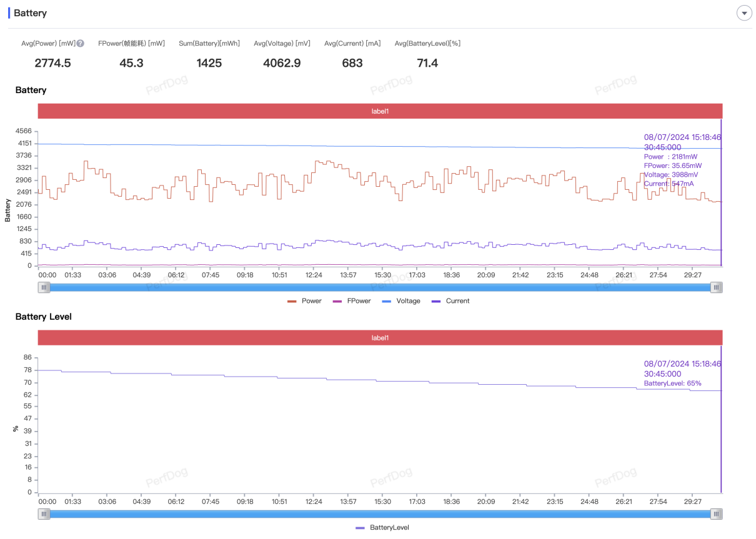Click right handle of Battery chart zoom slider

717,287
